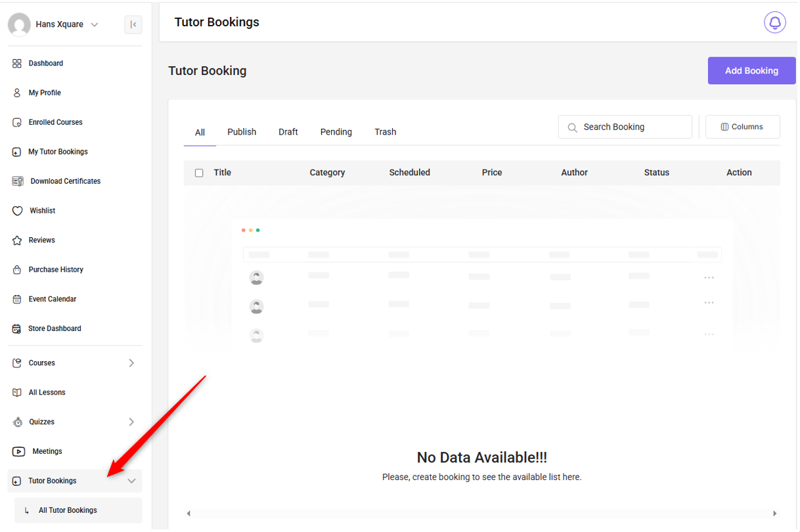Expand the Quizzes submenu chevron
Screen dimensions: 800x532
131,422
